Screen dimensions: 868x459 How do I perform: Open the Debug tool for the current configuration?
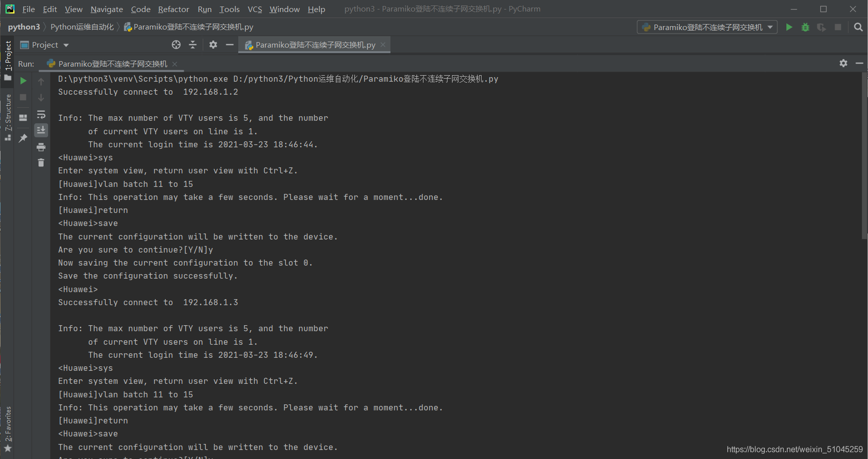point(805,27)
